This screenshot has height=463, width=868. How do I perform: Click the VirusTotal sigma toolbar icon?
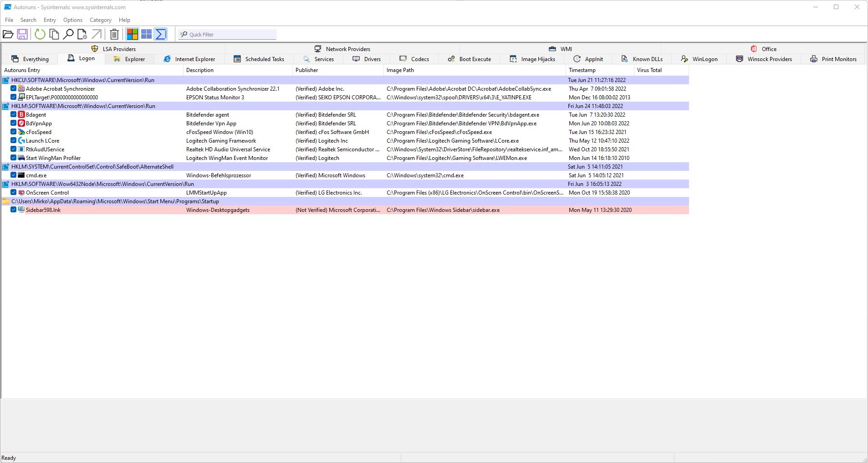click(x=161, y=34)
